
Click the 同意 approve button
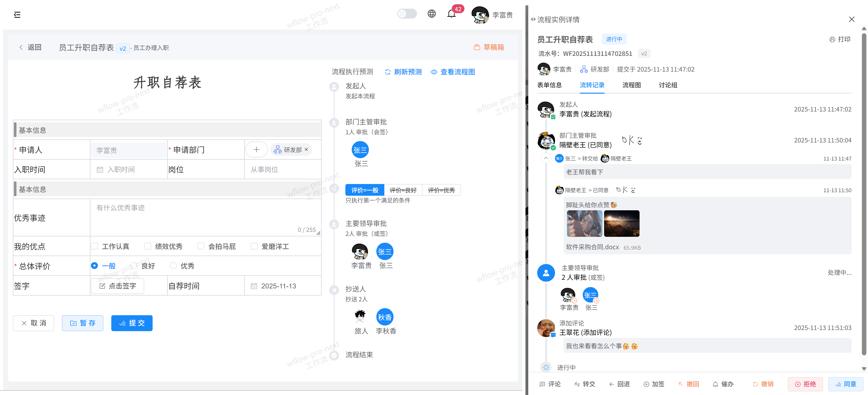coord(846,384)
